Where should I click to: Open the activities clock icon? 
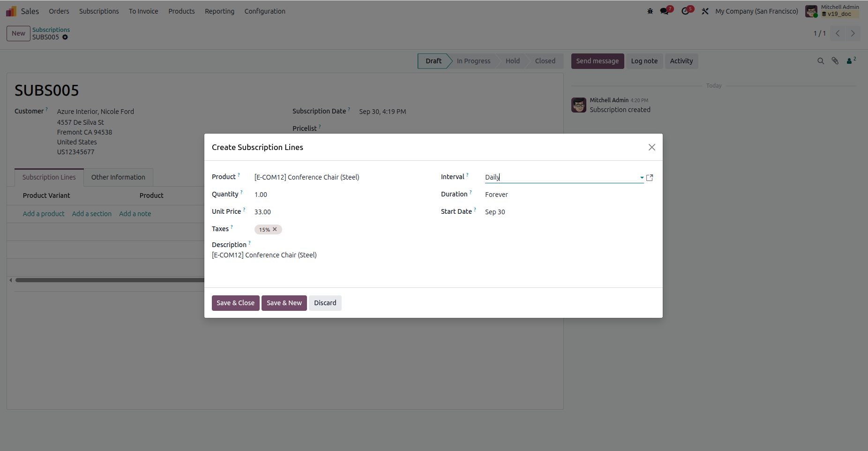686,11
